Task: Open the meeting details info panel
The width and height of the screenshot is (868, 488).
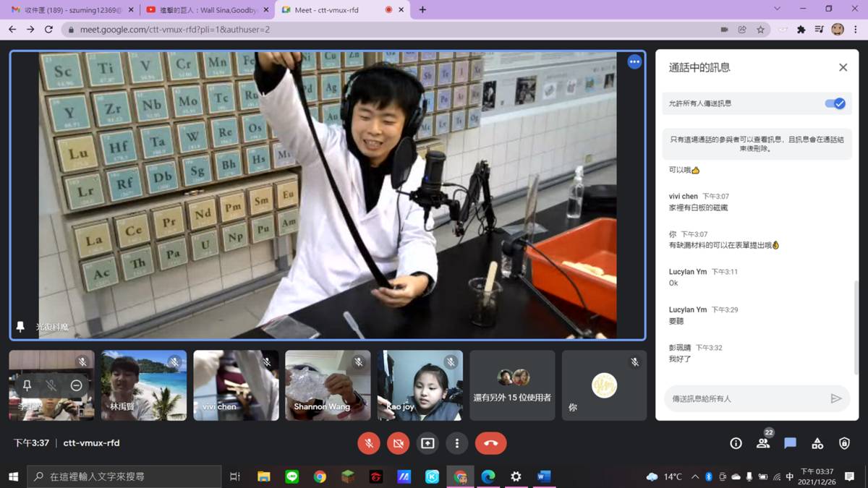Action: (x=736, y=443)
